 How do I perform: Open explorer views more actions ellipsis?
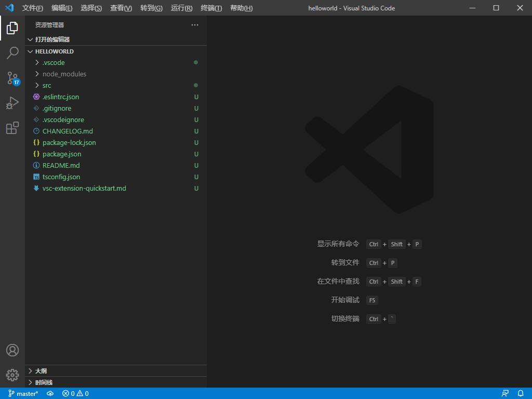point(195,25)
